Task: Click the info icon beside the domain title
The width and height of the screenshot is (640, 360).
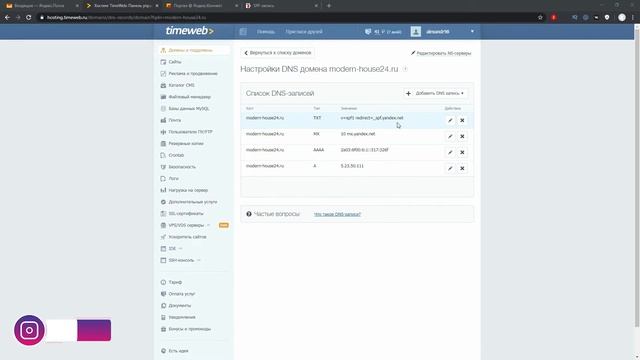Action: (x=405, y=69)
